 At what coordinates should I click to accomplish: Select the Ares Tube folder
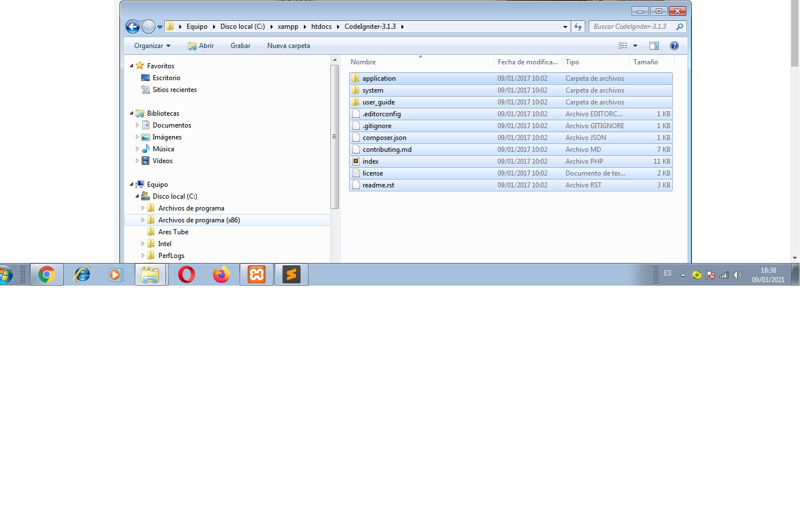pos(173,232)
